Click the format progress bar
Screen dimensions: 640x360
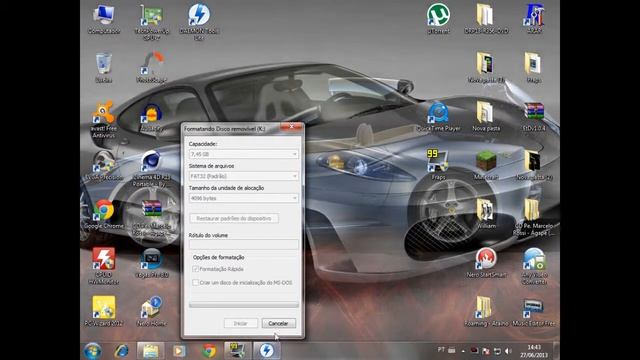[244, 305]
